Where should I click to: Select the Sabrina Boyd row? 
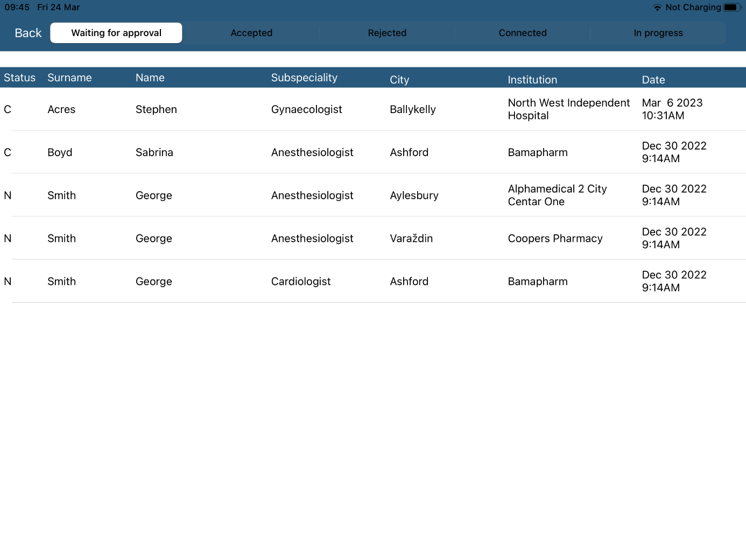coord(154,152)
